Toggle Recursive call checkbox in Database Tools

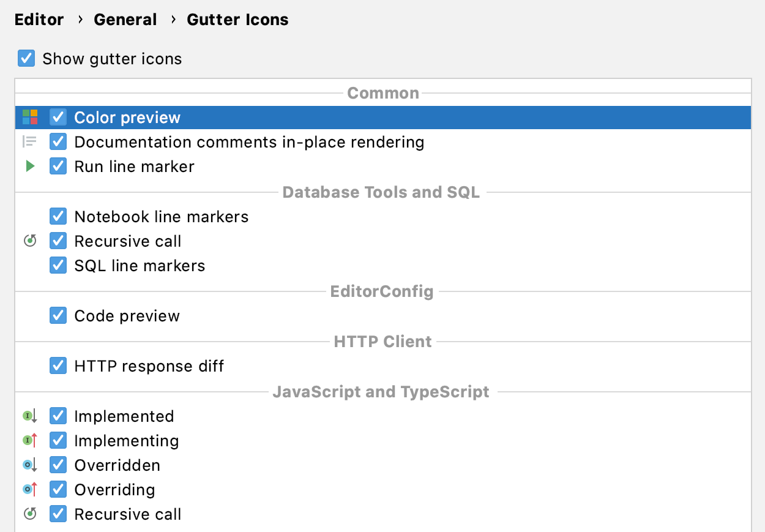(x=58, y=241)
